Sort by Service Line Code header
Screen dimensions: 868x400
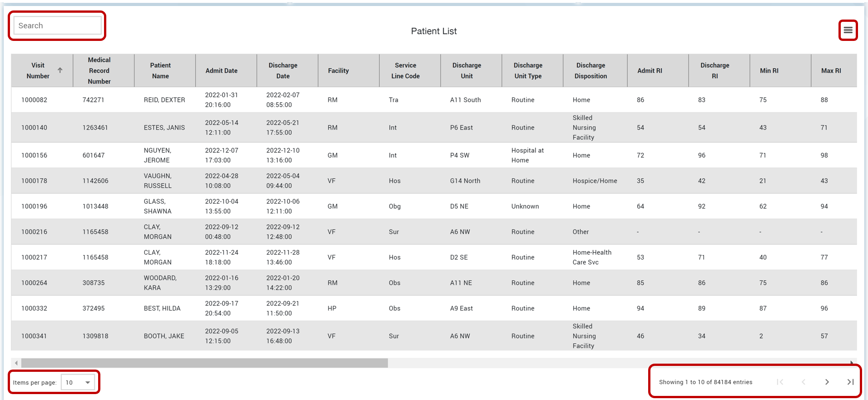tap(406, 70)
